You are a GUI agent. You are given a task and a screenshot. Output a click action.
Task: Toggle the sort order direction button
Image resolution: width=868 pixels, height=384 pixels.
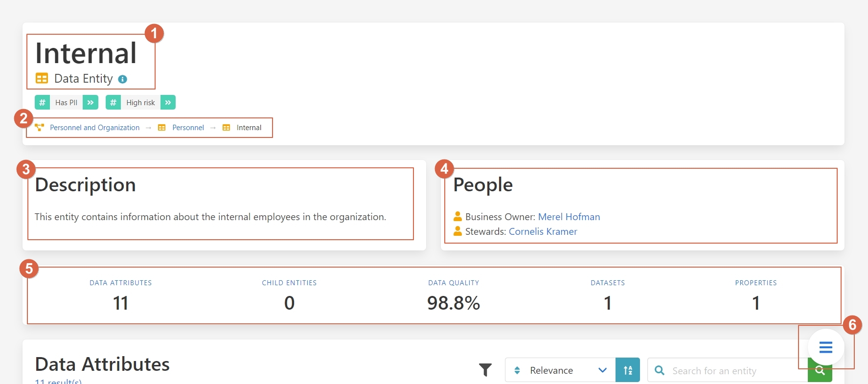click(628, 370)
